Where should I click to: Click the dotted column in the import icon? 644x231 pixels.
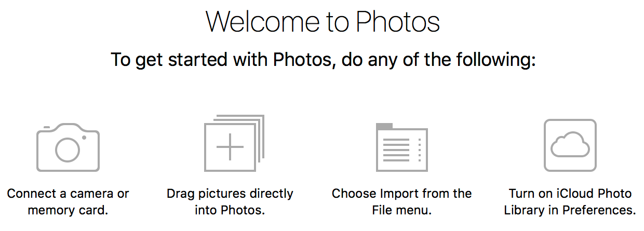click(420, 151)
